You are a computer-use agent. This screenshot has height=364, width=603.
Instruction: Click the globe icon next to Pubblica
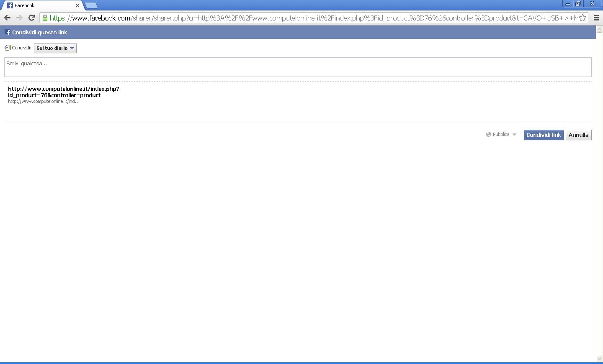[489, 134]
